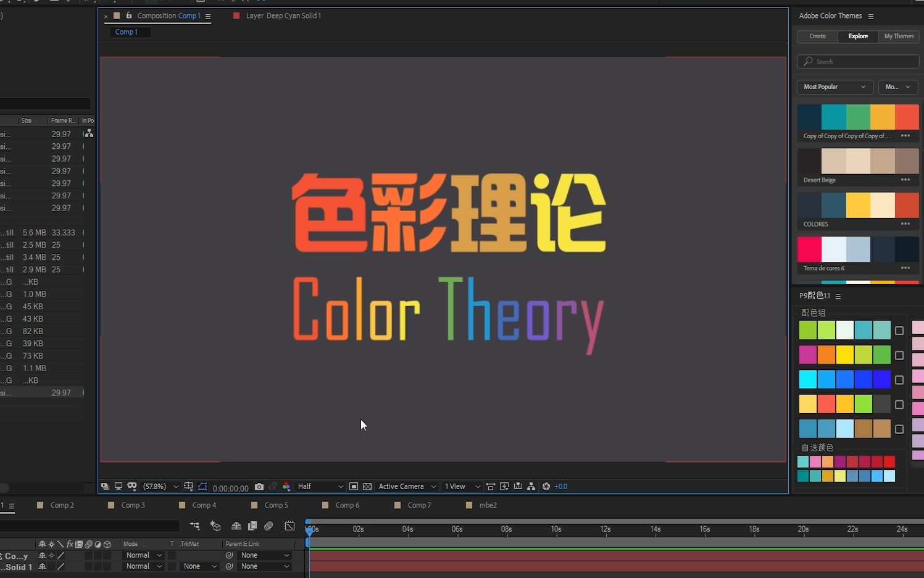Open the Active Camera view dropdown
This screenshot has height=578, width=924.
pyautogui.click(x=404, y=487)
